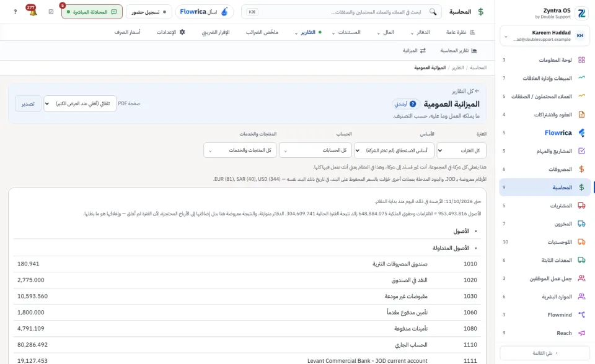Screen dimensions: 595x364
Task: Open the tax return (الإقرار الضريبي) tab
Action: point(216,32)
